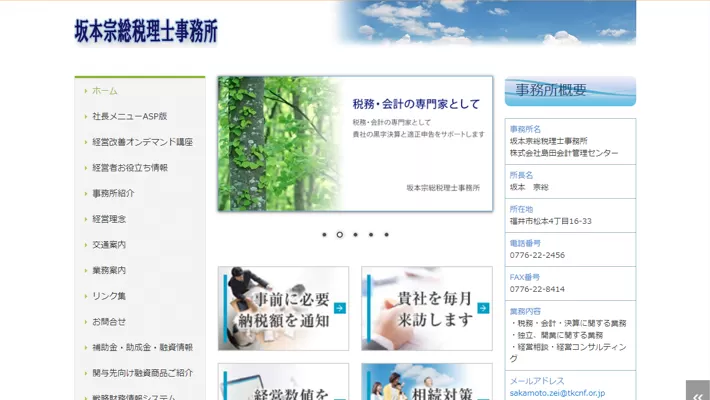This screenshot has height=400, width=710.
Task: Open 社長メニューASP版 in the sidebar
Action: tap(130, 116)
